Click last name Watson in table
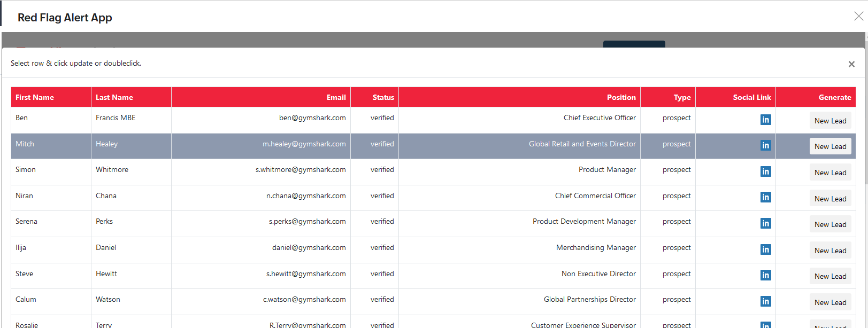 pyautogui.click(x=108, y=299)
